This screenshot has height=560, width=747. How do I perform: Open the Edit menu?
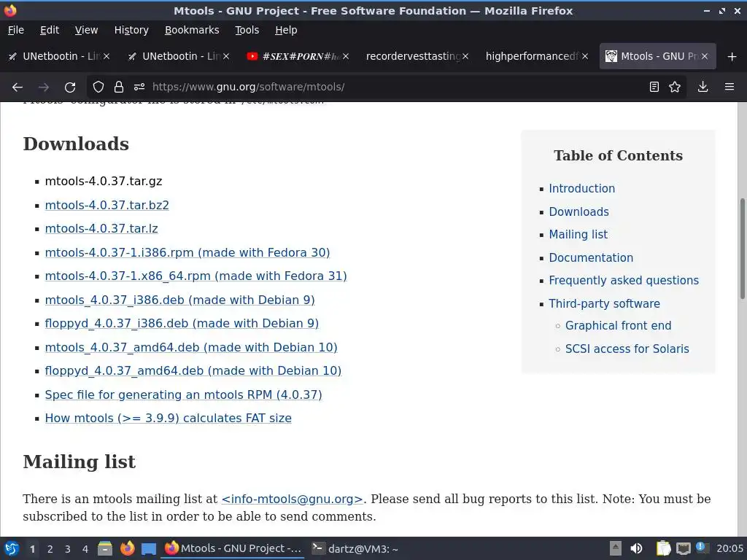click(50, 30)
